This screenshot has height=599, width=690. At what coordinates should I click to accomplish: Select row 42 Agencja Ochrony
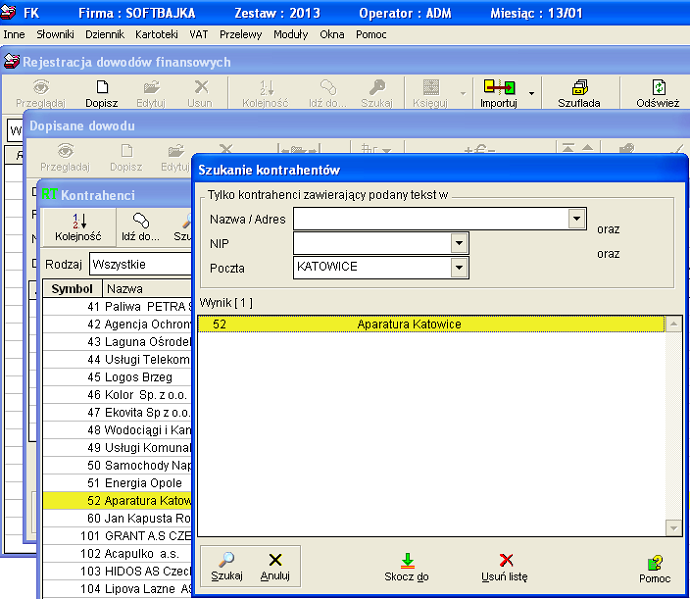[117, 324]
